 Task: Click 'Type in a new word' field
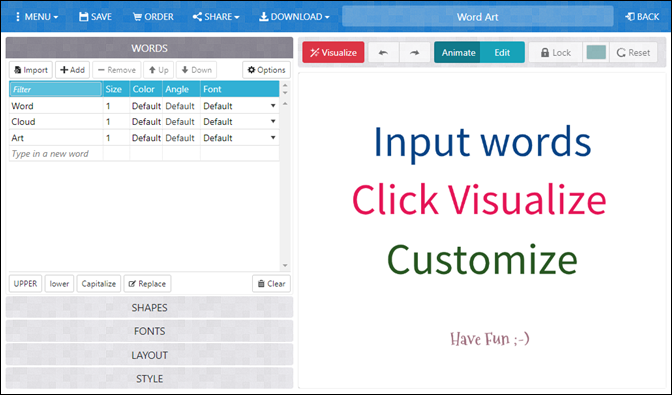pyautogui.click(x=56, y=154)
